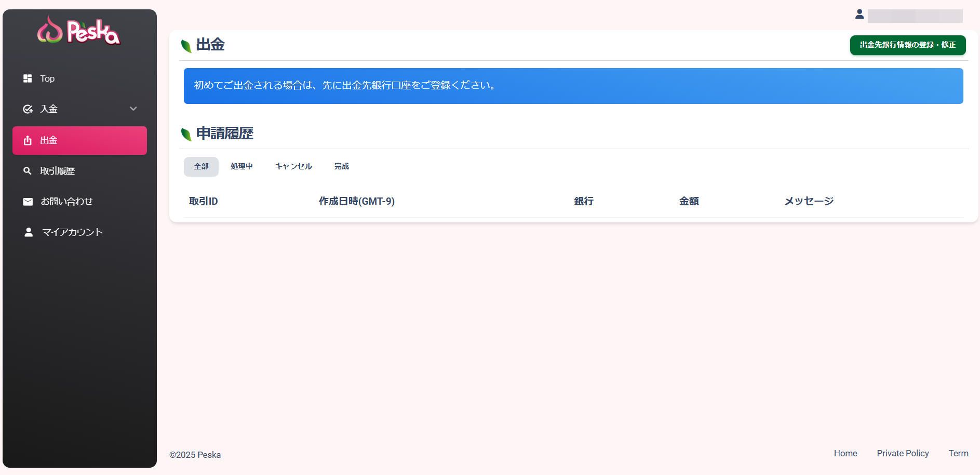Click the 作成日時(GMT-9) column header

pyautogui.click(x=356, y=201)
